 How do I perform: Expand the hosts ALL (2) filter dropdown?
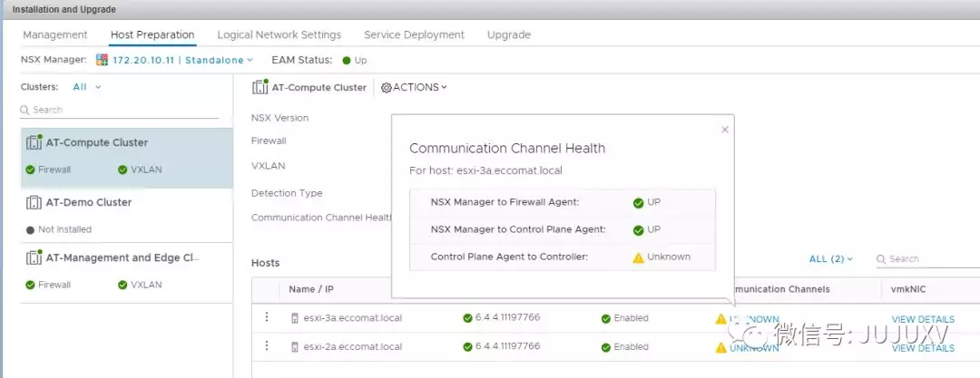click(831, 258)
